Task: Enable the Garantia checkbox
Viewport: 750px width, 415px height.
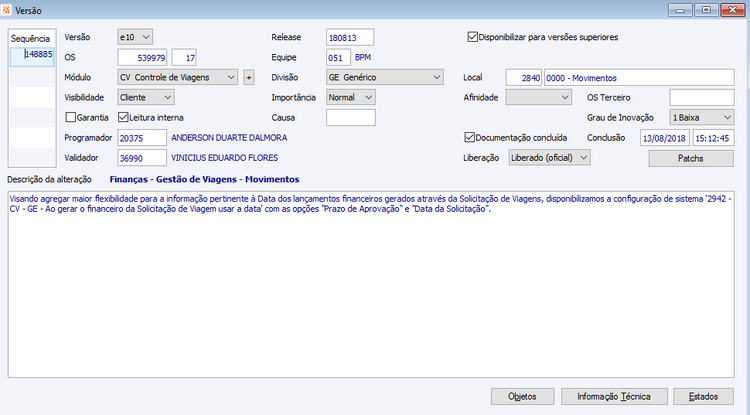Action: [x=71, y=117]
